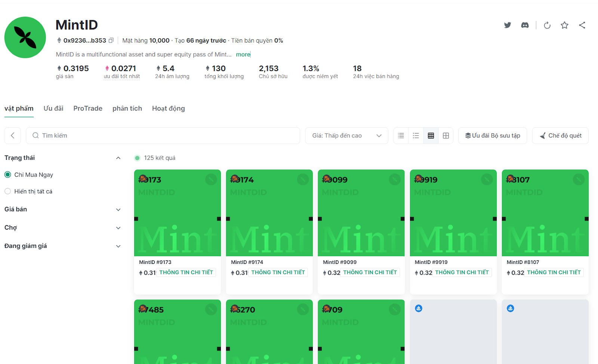Click 'Ưu đãi Bộ sưu tập' button
The height and width of the screenshot is (364, 598).
coord(493,136)
